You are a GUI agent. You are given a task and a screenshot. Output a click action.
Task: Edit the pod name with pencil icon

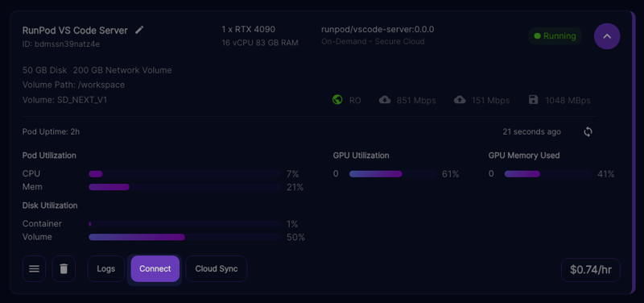[x=139, y=30]
